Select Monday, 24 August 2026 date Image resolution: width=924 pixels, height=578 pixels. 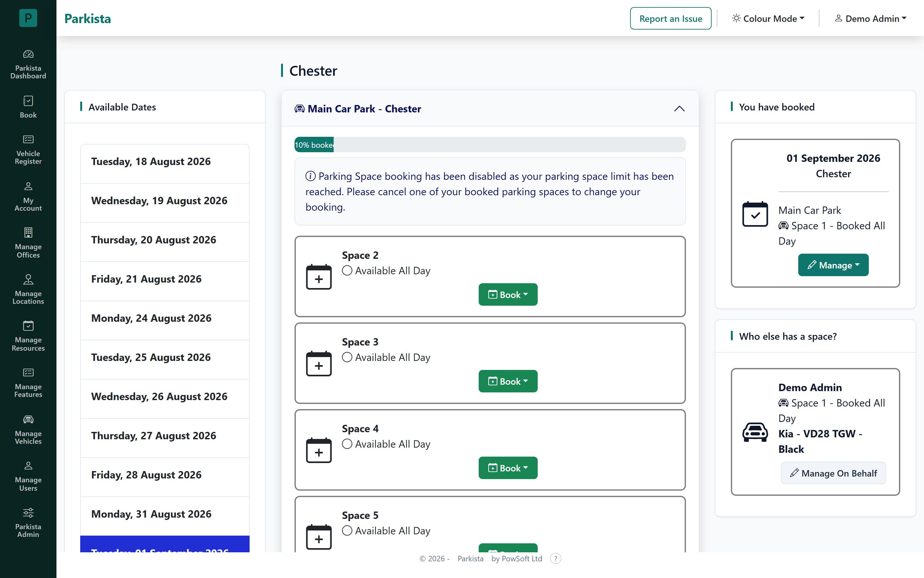coord(165,320)
